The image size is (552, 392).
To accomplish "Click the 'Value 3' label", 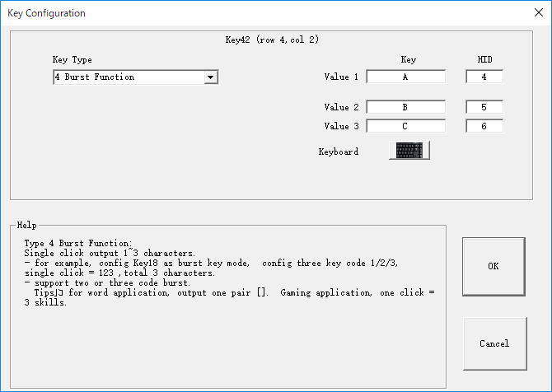I will click(341, 126).
